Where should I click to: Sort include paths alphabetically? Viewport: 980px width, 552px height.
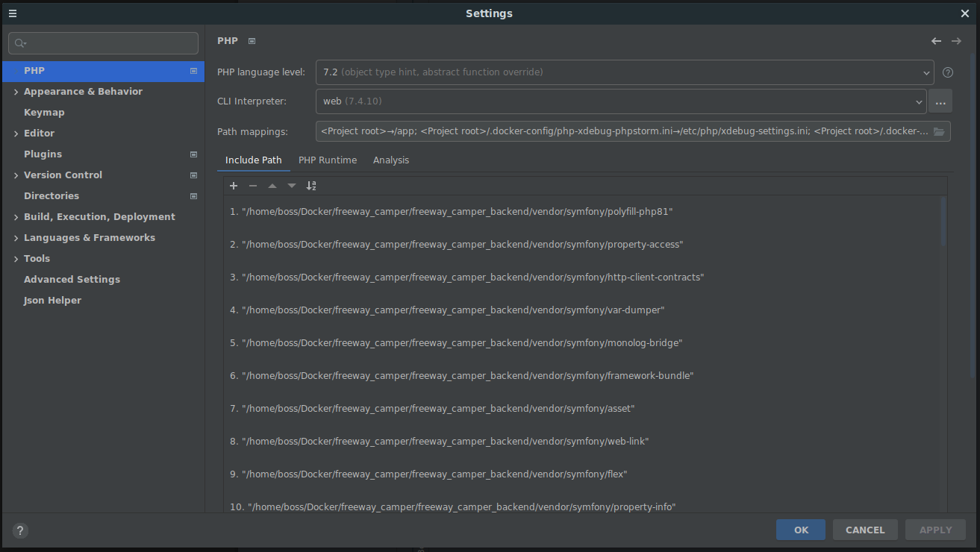(x=311, y=186)
